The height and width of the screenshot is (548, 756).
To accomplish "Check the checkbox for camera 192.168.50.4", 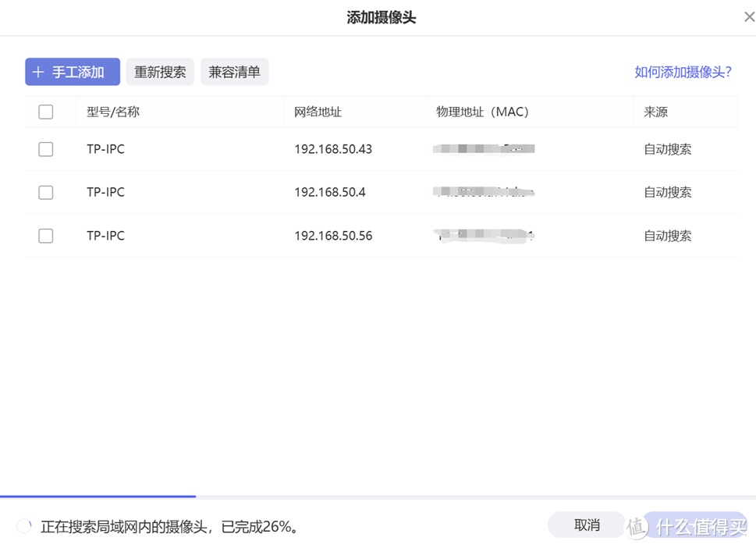I will pos(44,192).
